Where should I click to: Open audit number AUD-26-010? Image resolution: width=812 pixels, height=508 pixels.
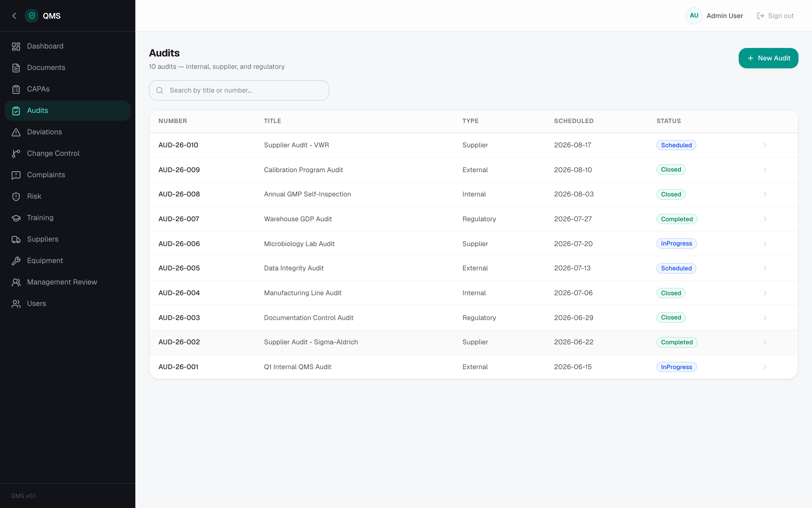click(178, 145)
